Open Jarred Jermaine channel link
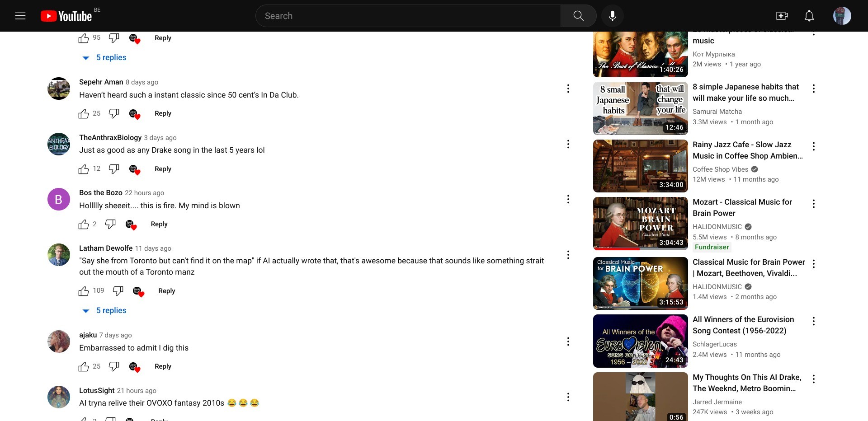 point(717,402)
